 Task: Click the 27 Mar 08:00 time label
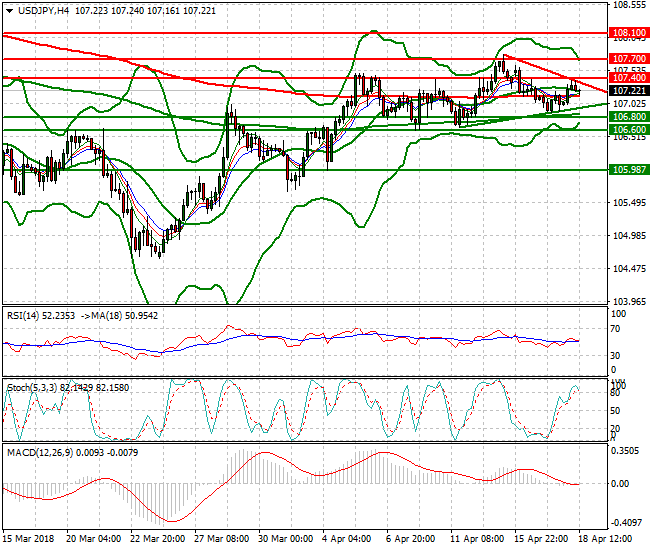point(222,539)
